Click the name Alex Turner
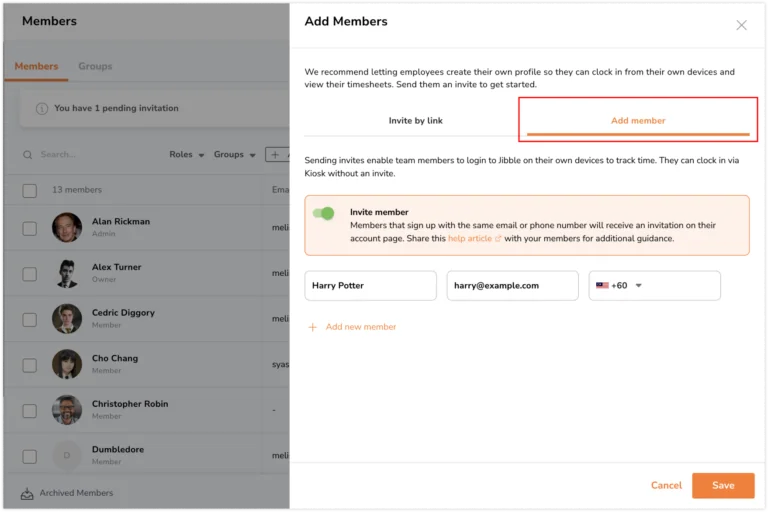Viewport: 768px width, 512px height. [117, 267]
